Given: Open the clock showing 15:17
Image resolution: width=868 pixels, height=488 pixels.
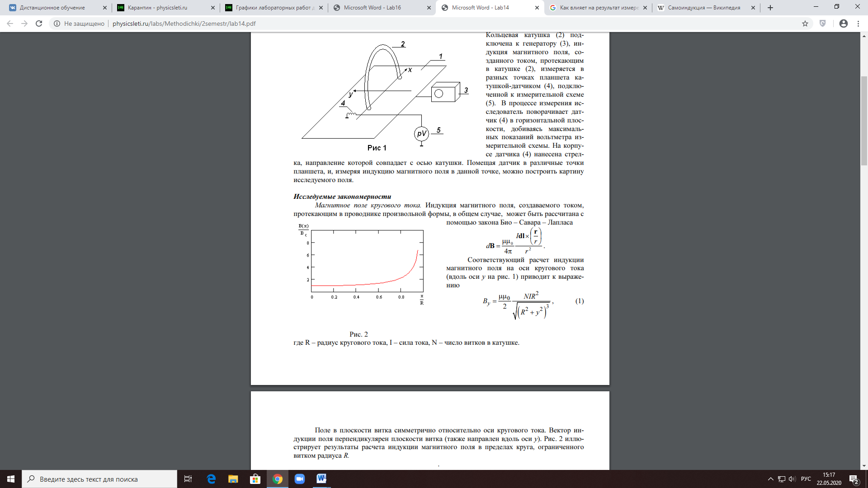Looking at the screenshot, I should tap(829, 479).
